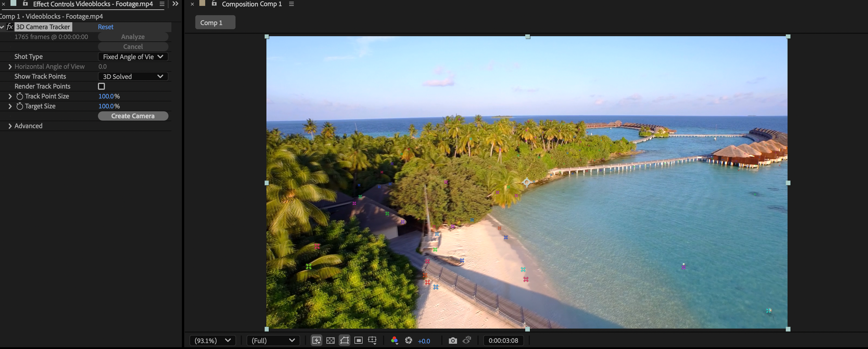Viewport: 868px width, 349px height.
Task: Show the last snapshot
Action: coord(467,340)
